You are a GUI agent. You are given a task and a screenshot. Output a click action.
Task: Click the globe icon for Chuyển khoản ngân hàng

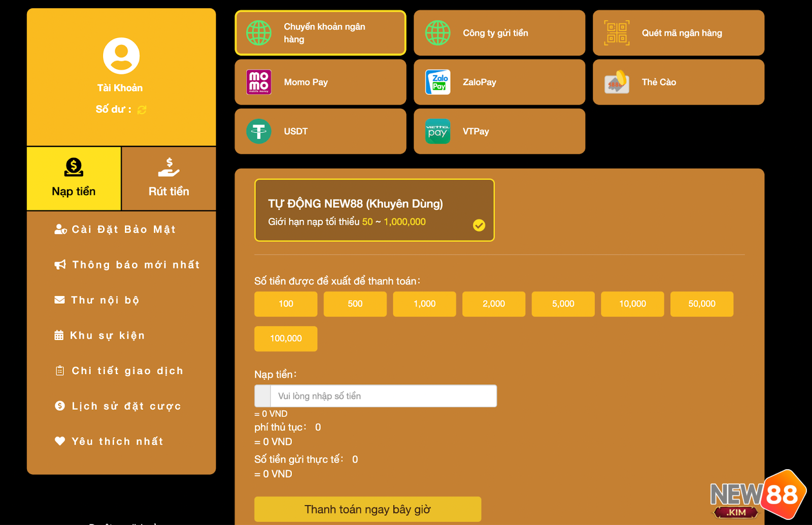coord(259,33)
